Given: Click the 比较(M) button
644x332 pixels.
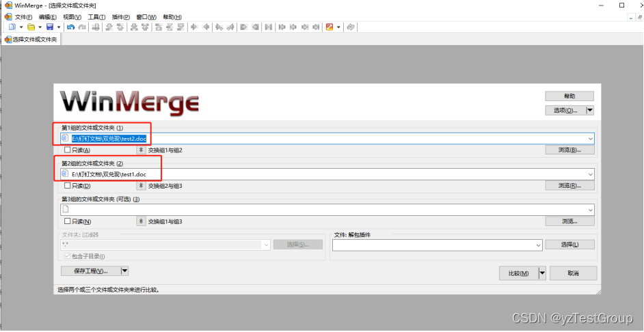Looking at the screenshot, I should pyautogui.click(x=518, y=273).
